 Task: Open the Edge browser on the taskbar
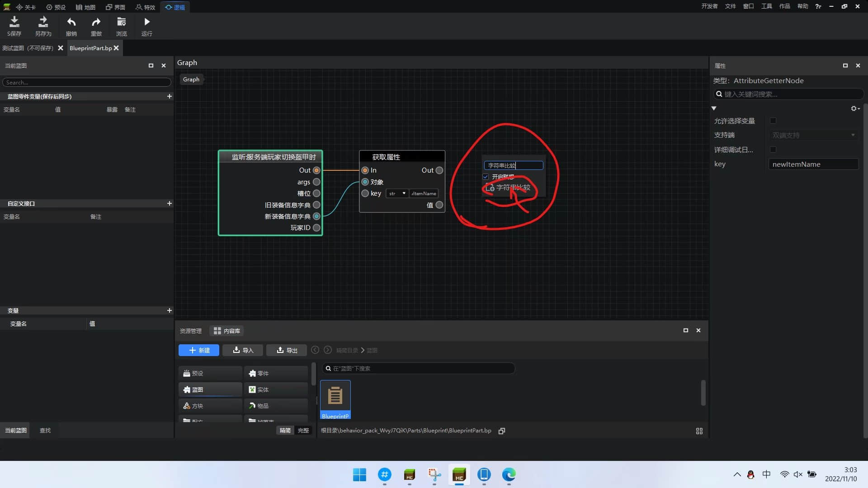click(x=509, y=474)
